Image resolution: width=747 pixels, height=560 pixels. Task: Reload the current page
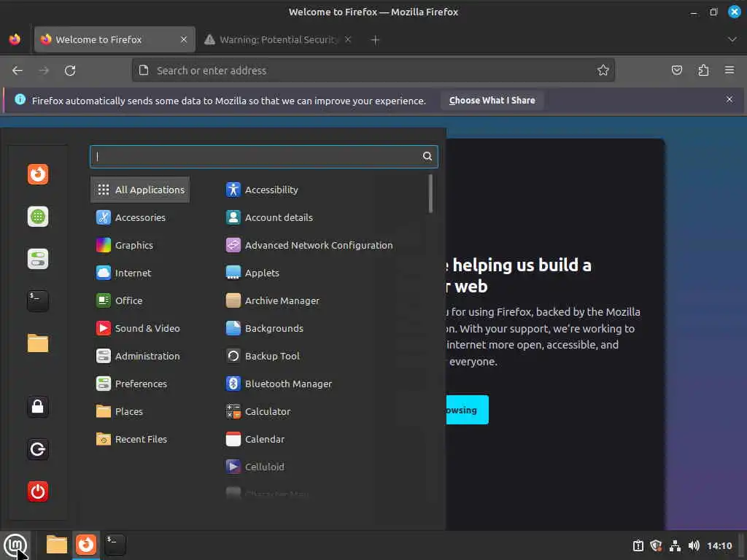[x=70, y=71]
